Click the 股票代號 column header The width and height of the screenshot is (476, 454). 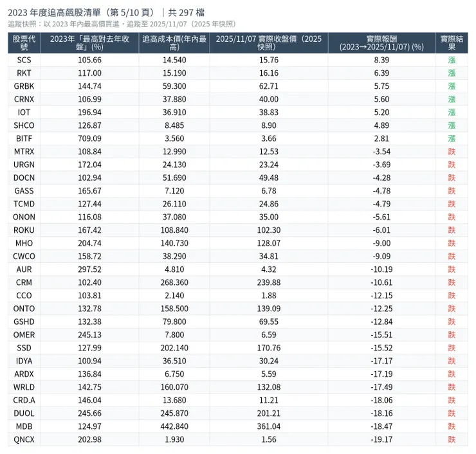24,43
